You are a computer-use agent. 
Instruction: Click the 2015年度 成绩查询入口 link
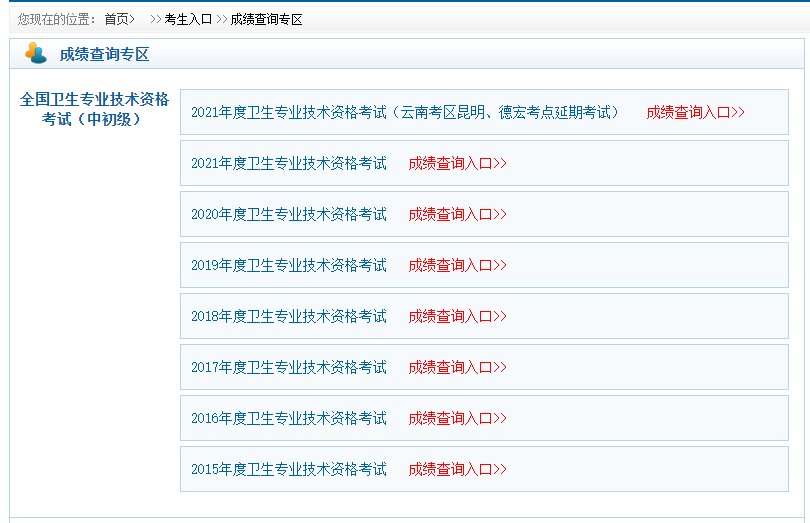click(x=457, y=469)
